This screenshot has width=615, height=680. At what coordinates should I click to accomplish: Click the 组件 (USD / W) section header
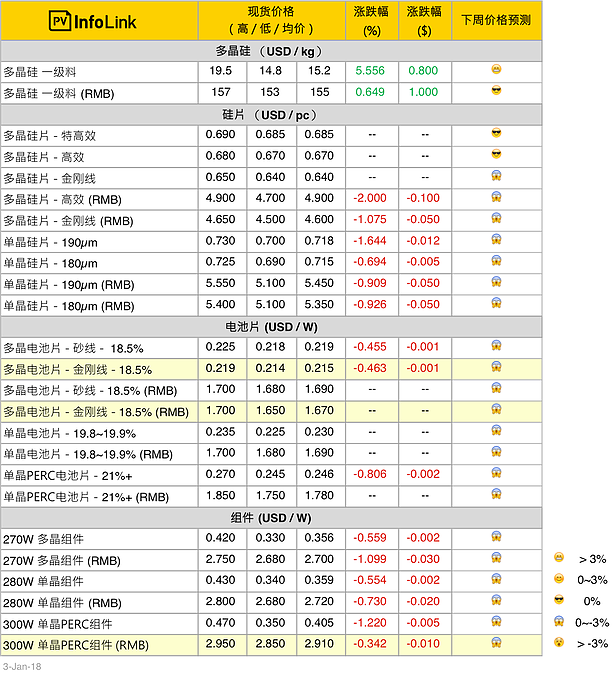pyautogui.click(x=272, y=516)
